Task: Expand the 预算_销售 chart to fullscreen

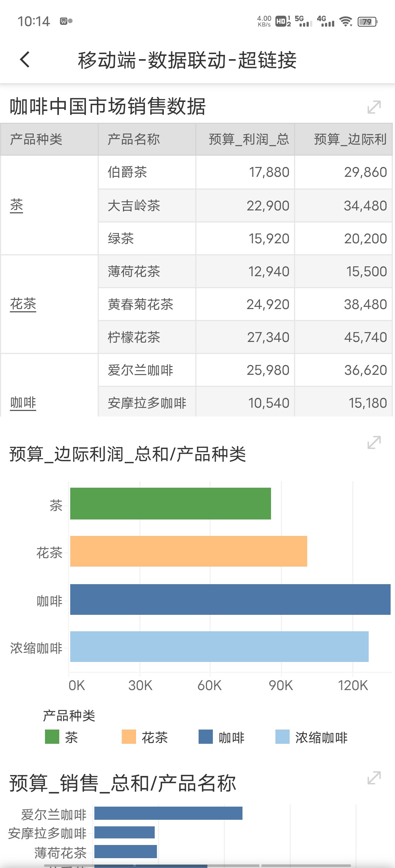Action: (x=374, y=778)
